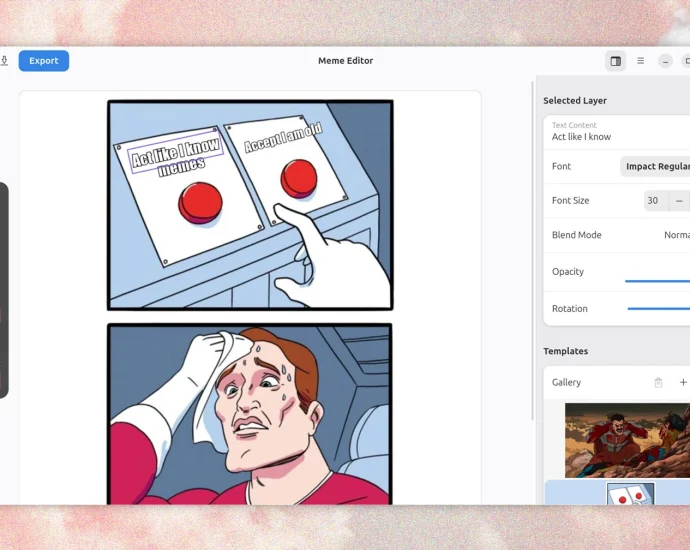Select the Omni-Man template thumbnail

click(x=628, y=440)
